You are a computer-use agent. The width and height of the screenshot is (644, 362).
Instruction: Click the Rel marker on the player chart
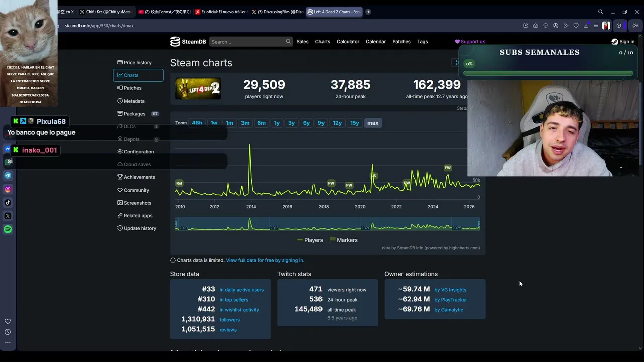(x=179, y=184)
